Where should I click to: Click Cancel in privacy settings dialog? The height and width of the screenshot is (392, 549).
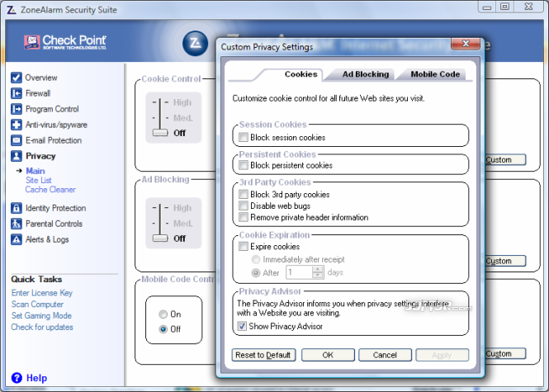(385, 355)
